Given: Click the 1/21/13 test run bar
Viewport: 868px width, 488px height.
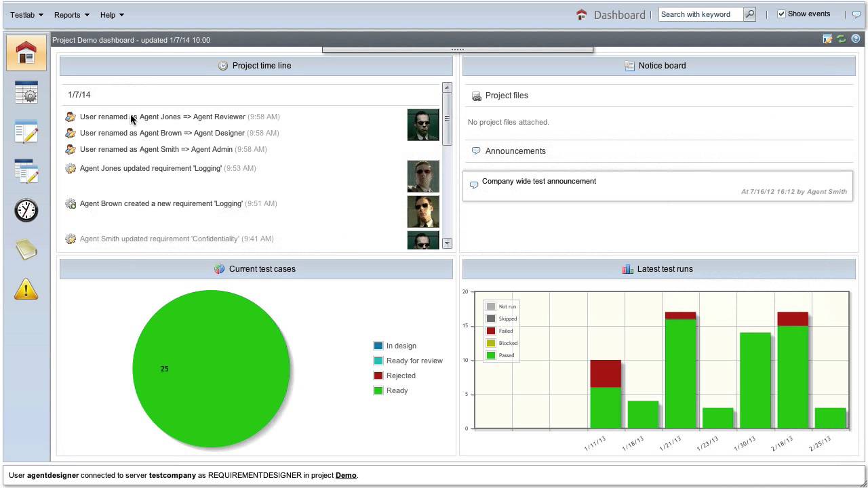Looking at the screenshot, I should (x=680, y=370).
